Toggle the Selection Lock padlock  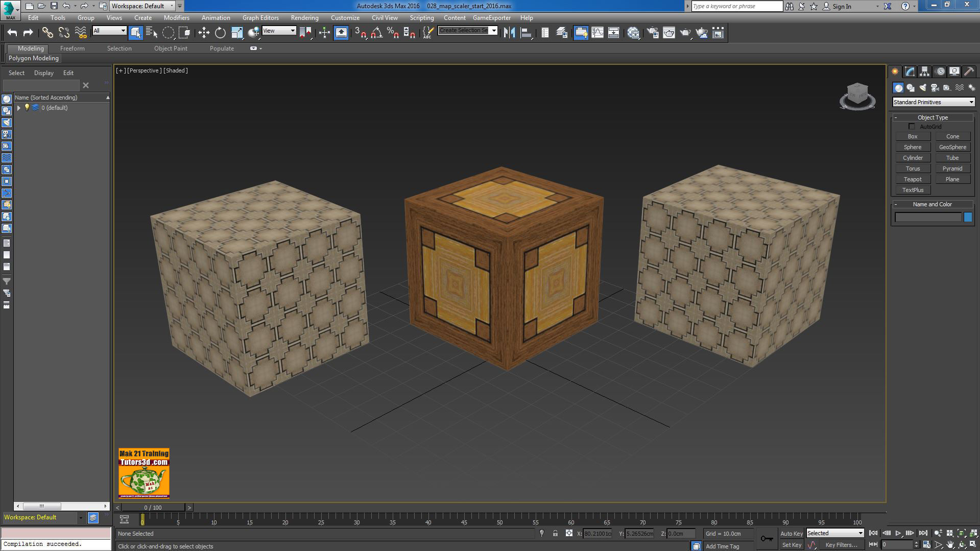coord(555,533)
